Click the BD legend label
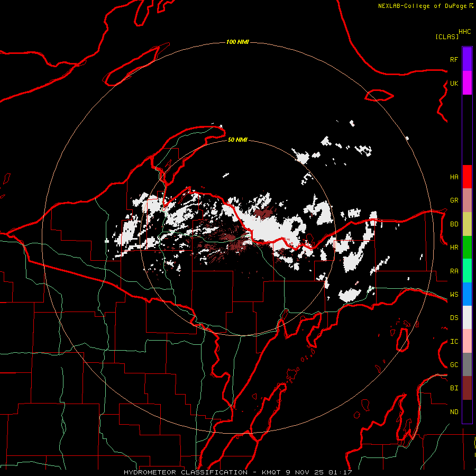476x476 pixels. tap(454, 224)
